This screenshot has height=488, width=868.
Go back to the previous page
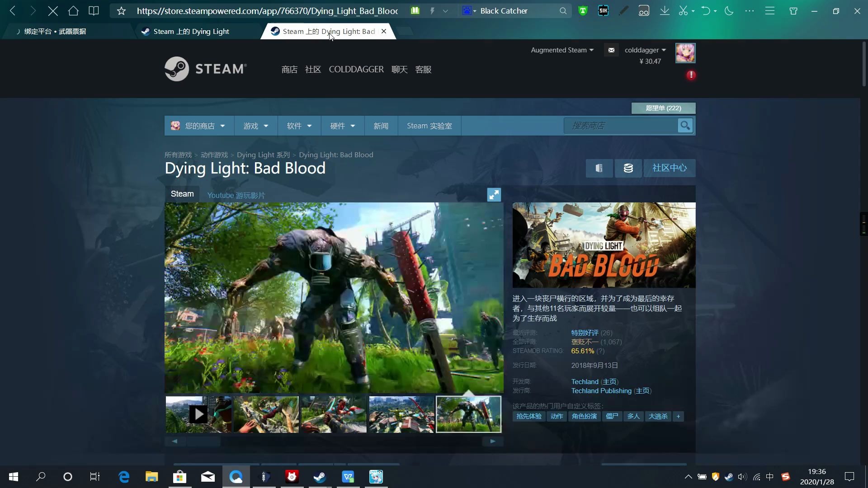[x=13, y=11]
